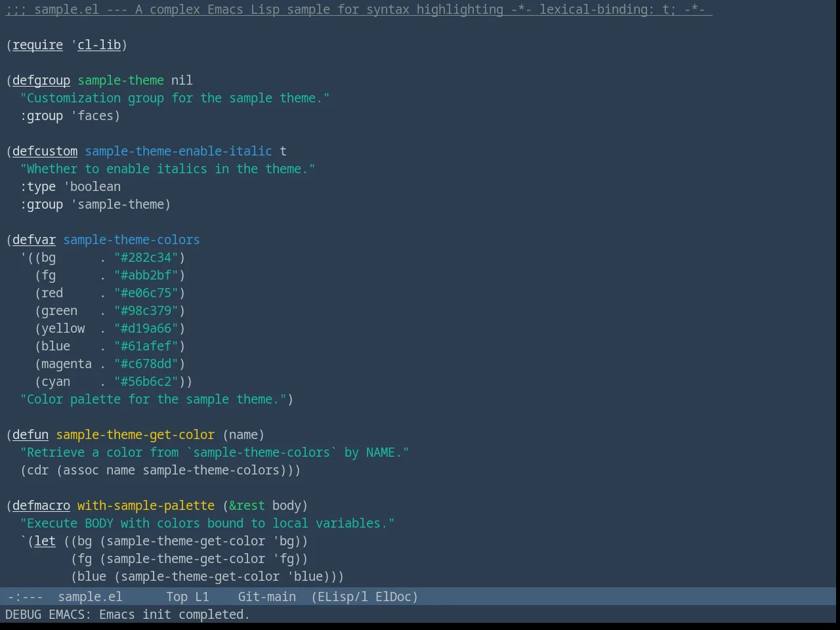Click the docstring starting with "Retrieve a color from"
This screenshot has height=630, width=840.
(215, 452)
